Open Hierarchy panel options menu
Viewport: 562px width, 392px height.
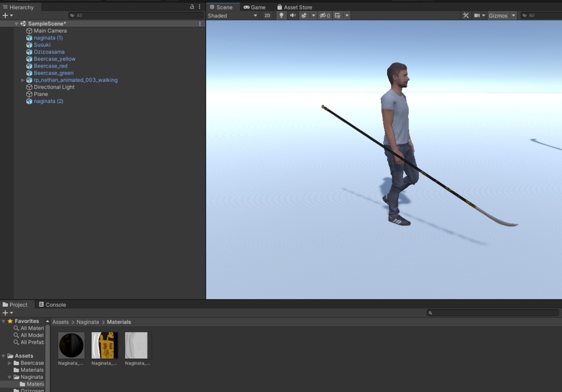point(200,7)
